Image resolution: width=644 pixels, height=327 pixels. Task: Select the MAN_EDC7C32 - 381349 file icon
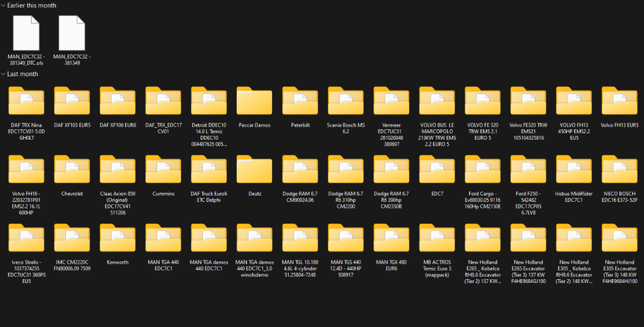[x=72, y=33]
